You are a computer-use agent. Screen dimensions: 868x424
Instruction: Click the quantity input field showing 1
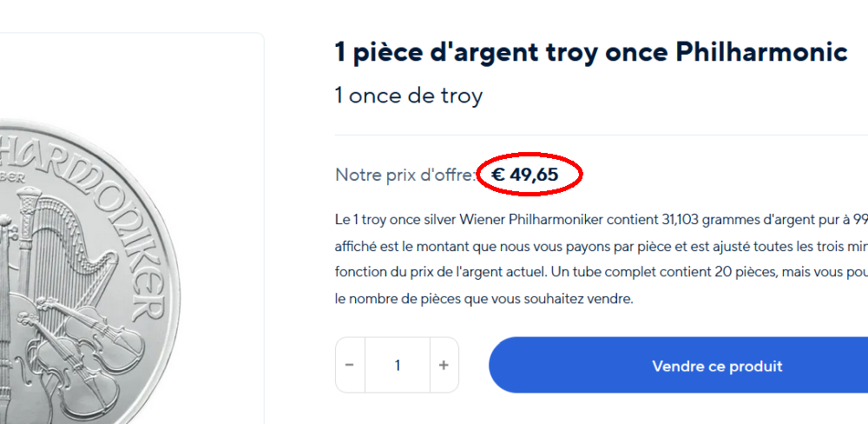pyautogui.click(x=398, y=365)
